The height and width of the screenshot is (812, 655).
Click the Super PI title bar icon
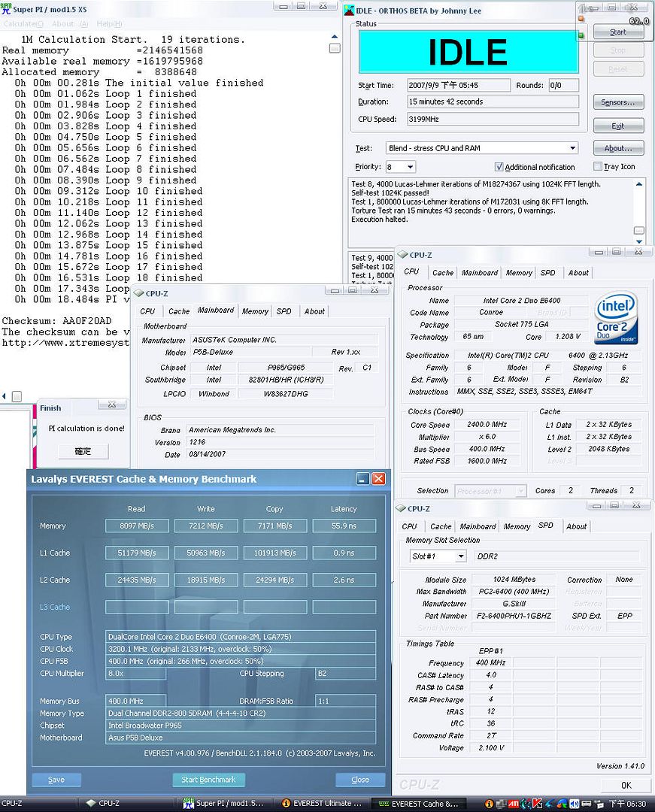(x=7, y=8)
